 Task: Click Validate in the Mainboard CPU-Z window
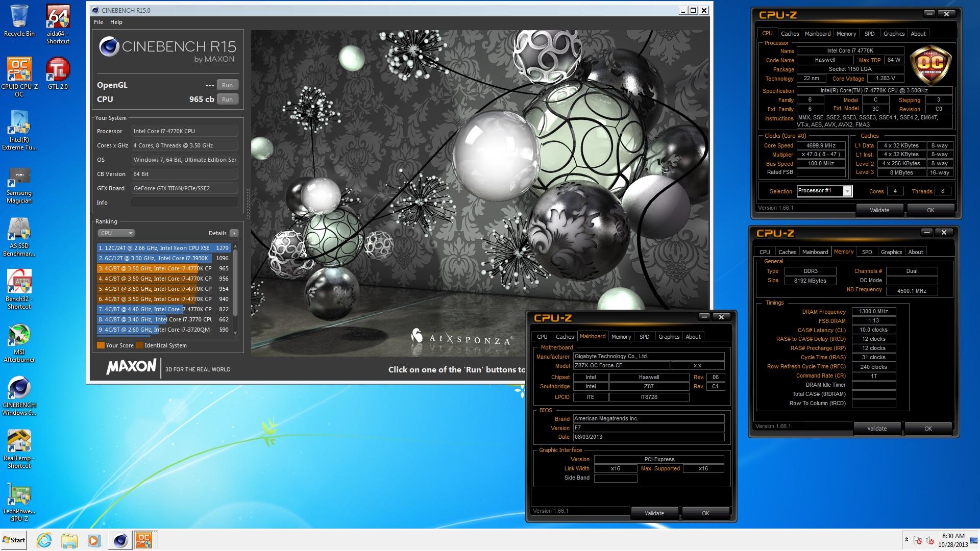coord(654,513)
